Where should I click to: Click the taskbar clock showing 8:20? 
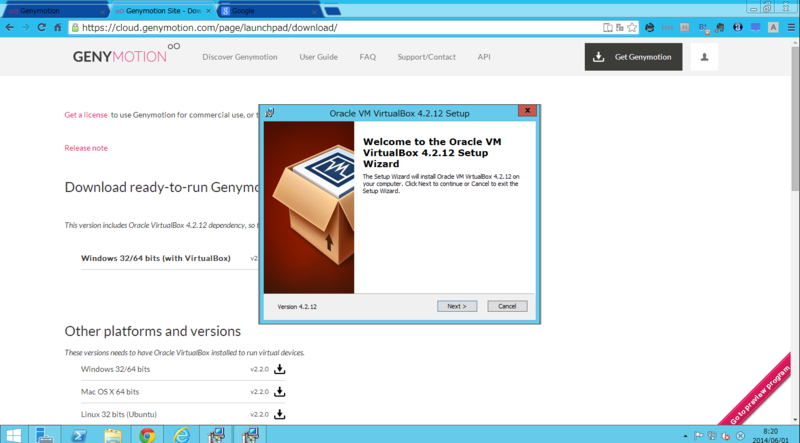770,435
